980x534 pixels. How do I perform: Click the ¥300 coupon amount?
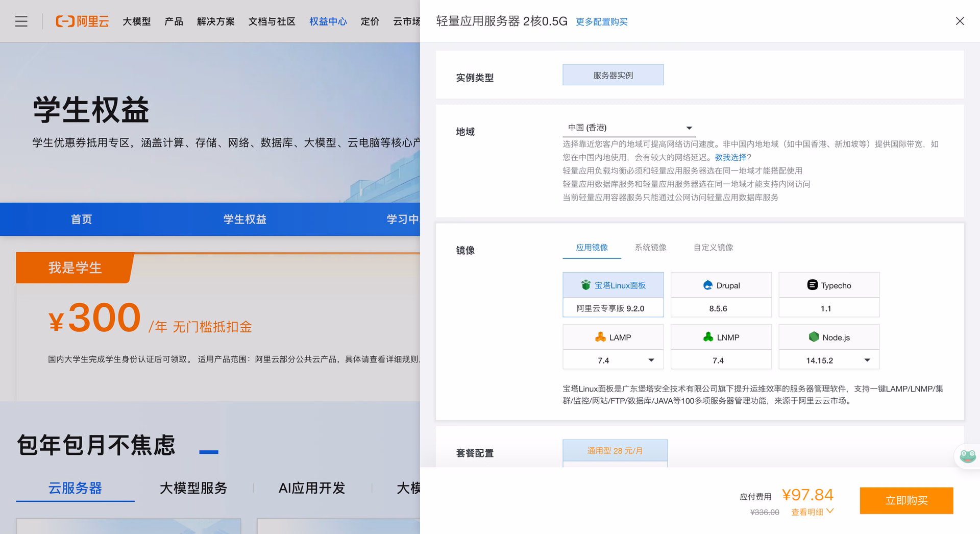(94, 318)
